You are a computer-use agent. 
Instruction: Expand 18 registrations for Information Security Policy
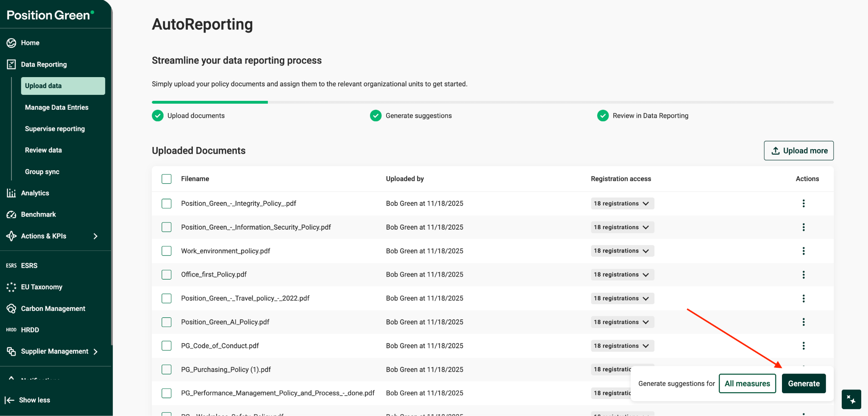pyautogui.click(x=623, y=227)
